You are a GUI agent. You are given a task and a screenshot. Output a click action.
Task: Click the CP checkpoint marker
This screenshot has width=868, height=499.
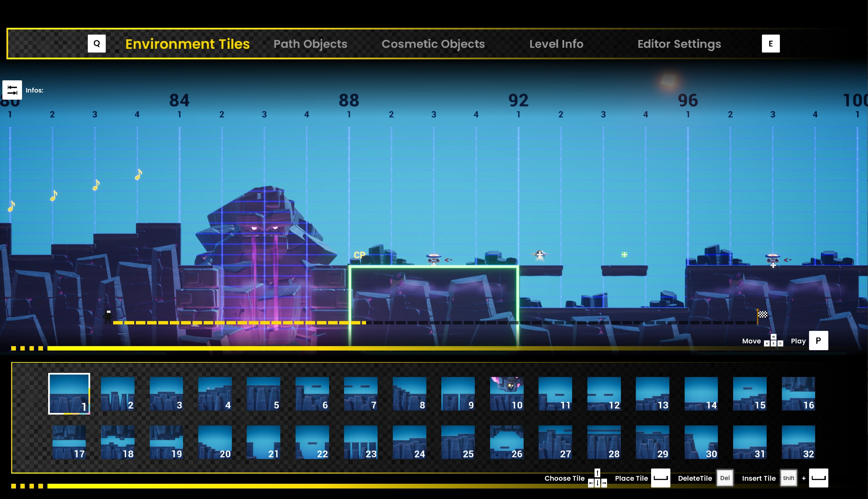[x=359, y=255]
